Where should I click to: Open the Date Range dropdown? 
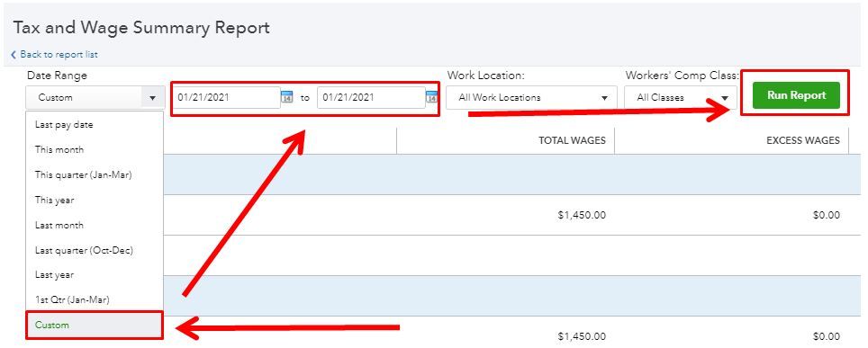pos(95,97)
